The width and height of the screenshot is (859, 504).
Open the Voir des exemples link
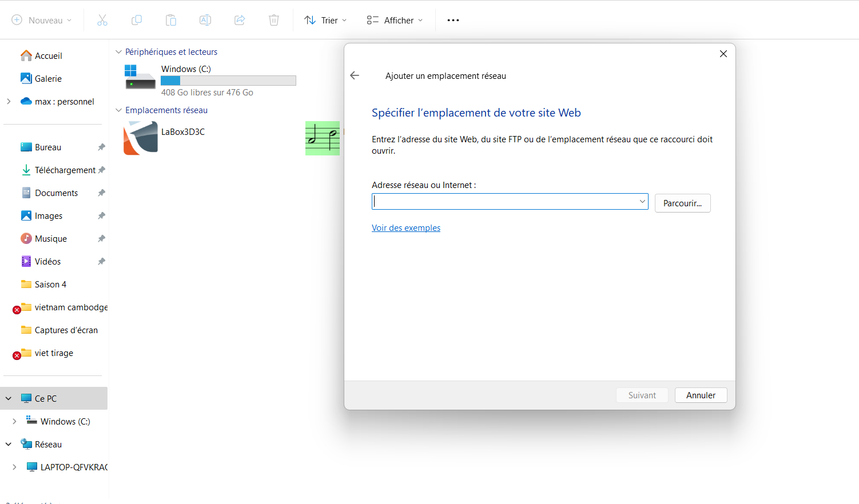pyautogui.click(x=406, y=228)
